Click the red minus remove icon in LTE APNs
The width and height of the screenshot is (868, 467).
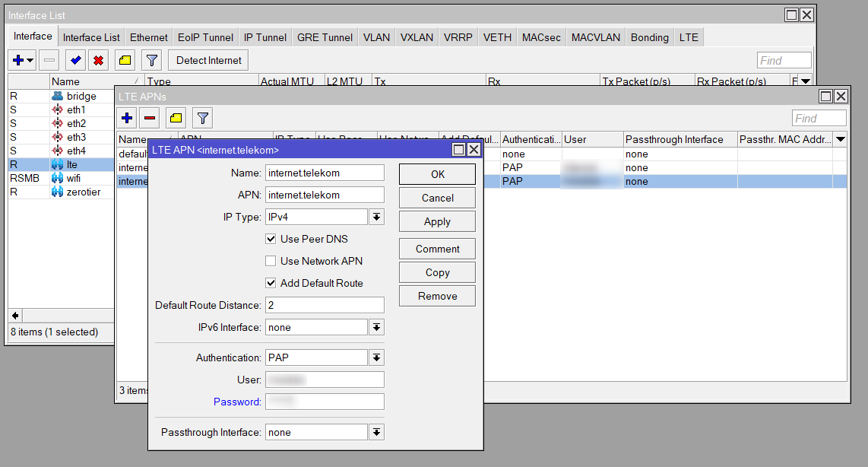pyautogui.click(x=150, y=118)
